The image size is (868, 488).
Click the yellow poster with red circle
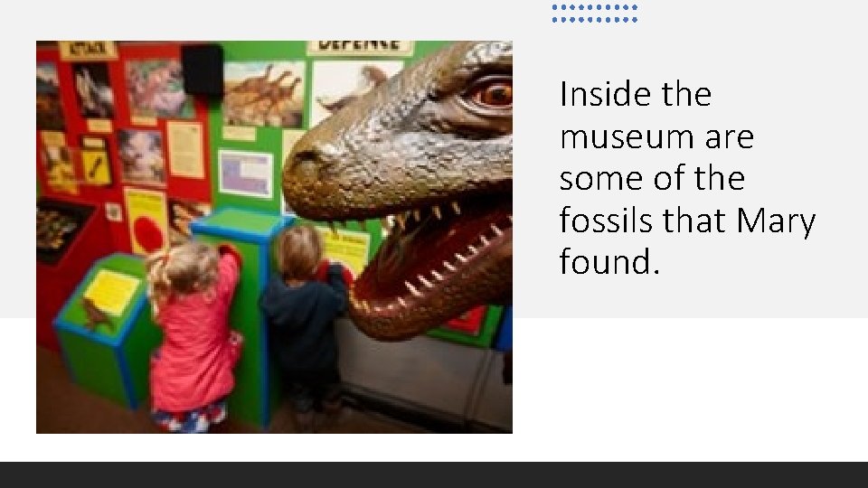[x=146, y=222]
